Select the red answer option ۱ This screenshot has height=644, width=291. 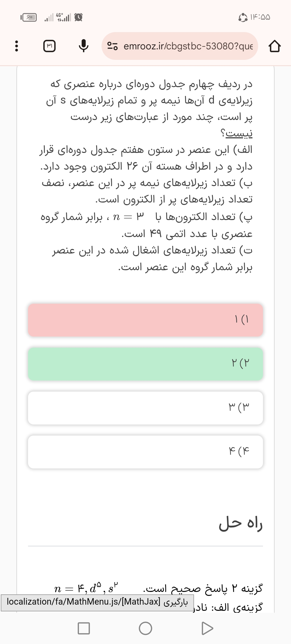[145, 320]
